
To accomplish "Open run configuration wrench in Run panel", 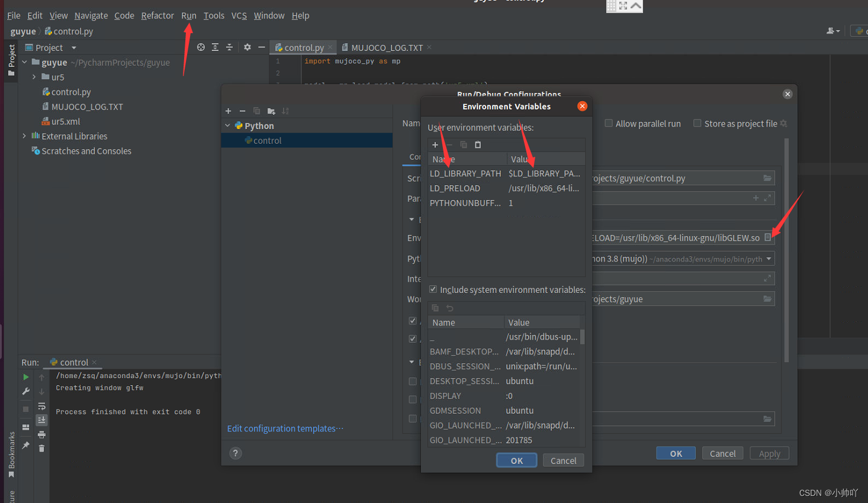I will [x=26, y=391].
